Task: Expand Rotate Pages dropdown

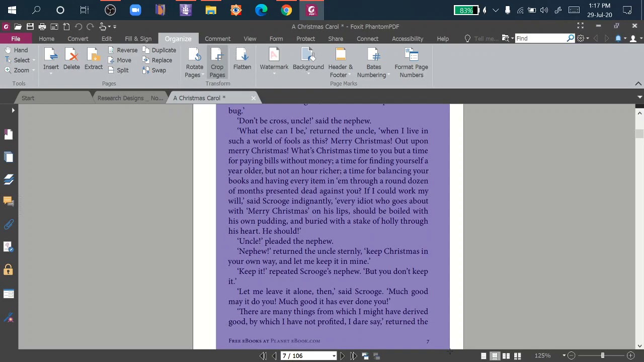Action: [x=203, y=75]
